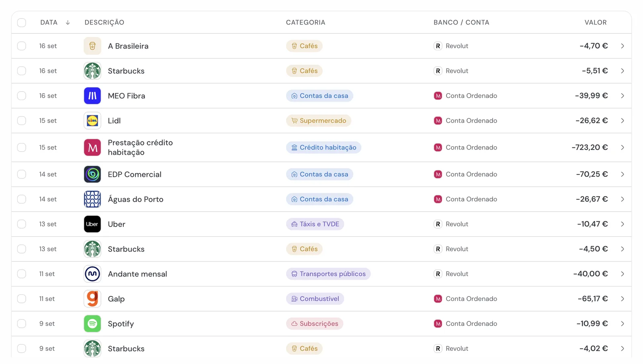Screen dimensions: 643x364
Task: Click the "EDP Comercial" description text
Action: coord(135,174)
